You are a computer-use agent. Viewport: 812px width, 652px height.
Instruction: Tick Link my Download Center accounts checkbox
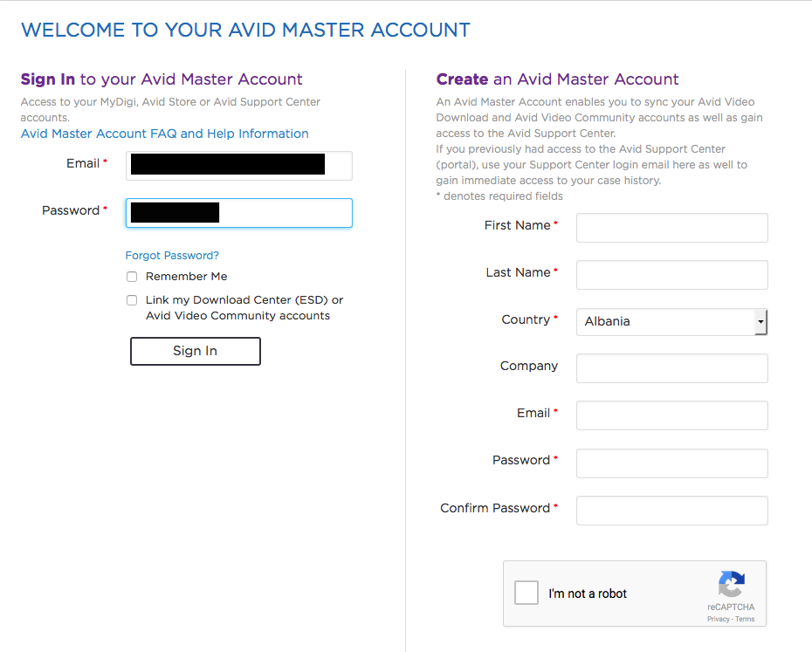(x=132, y=300)
